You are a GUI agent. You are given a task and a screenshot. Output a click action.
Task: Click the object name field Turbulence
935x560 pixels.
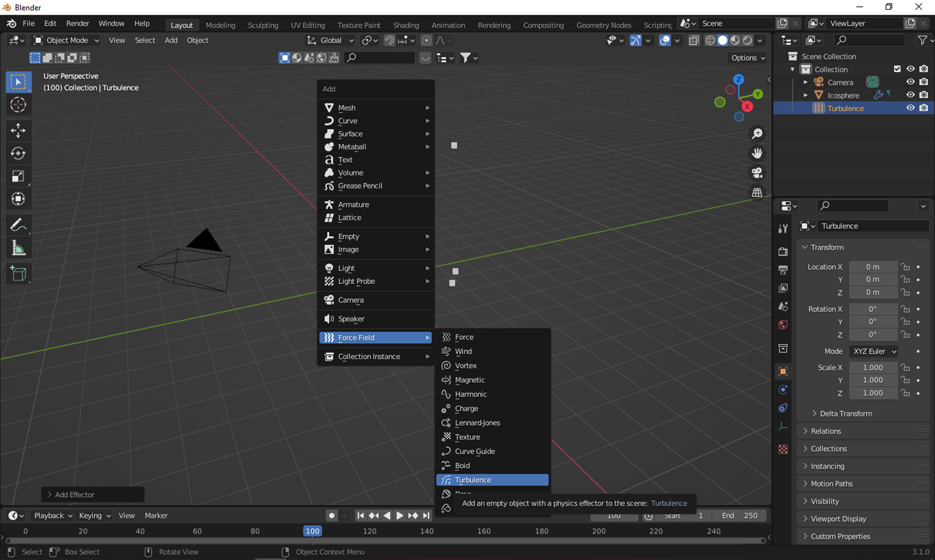point(873,226)
